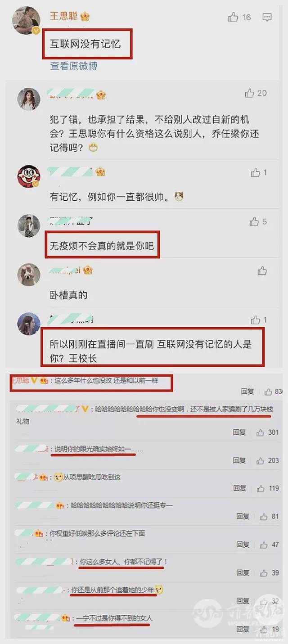The width and height of the screenshot is (288, 644).
Task: Reply to the comment with 301 likes
Action: tap(239, 432)
